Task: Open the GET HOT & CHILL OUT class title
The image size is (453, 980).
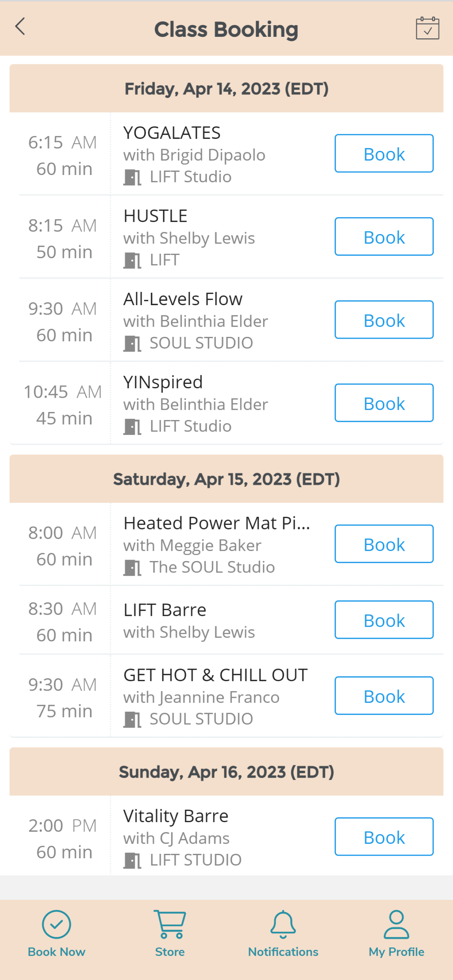Action: [216, 675]
